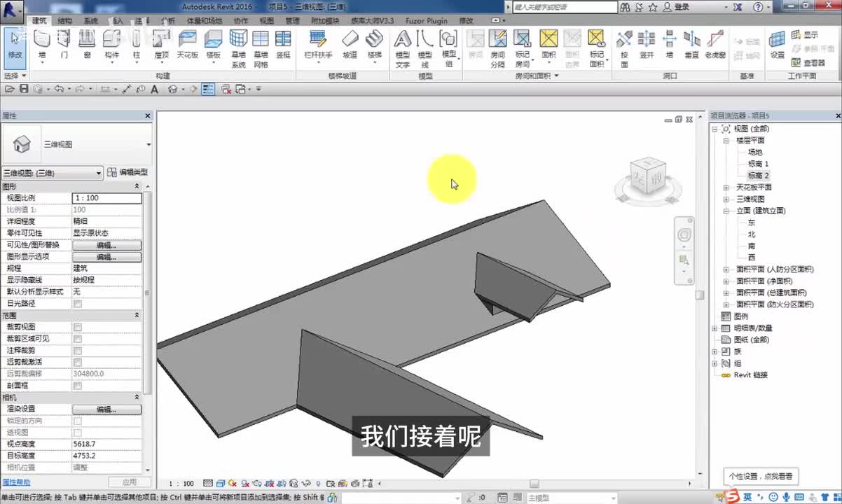Open the 协作 ribbon tab

pos(241,21)
